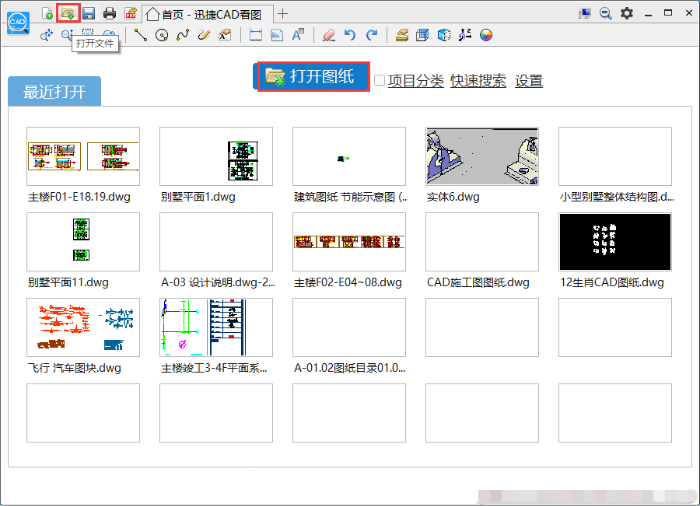
Task: Open settings gear in title bar
Action: (627, 13)
